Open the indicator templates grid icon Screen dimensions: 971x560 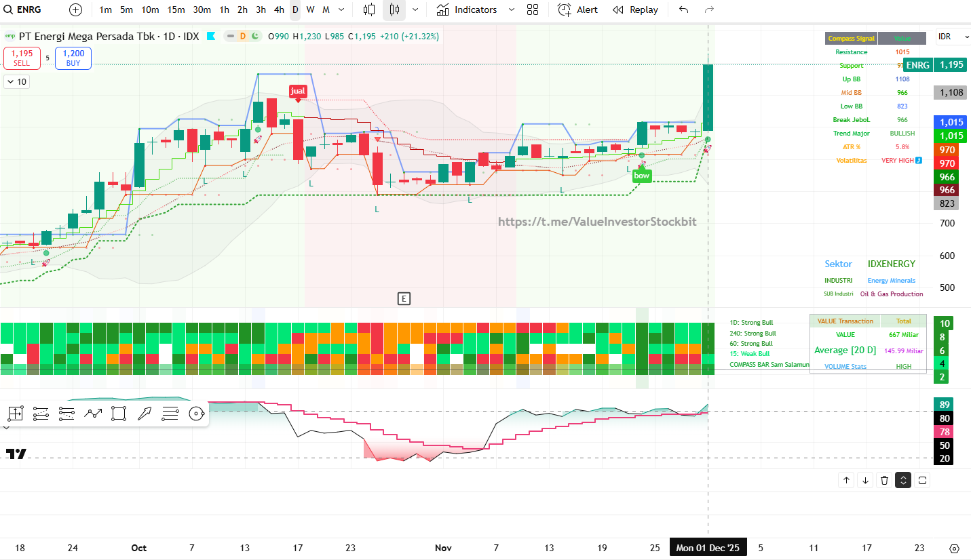pyautogui.click(x=533, y=9)
